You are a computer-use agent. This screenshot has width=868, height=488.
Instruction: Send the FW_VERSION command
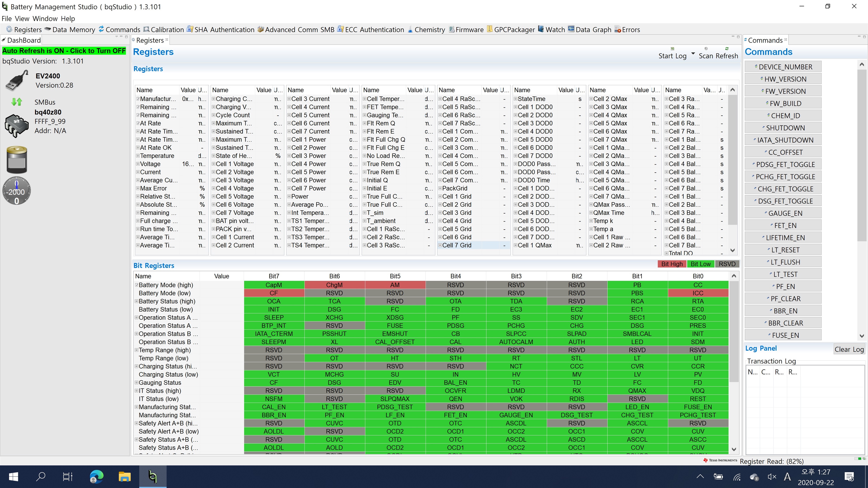[783, 91]
